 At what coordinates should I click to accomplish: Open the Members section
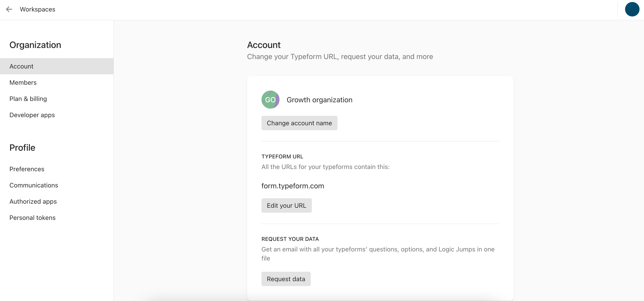point(57,83)
